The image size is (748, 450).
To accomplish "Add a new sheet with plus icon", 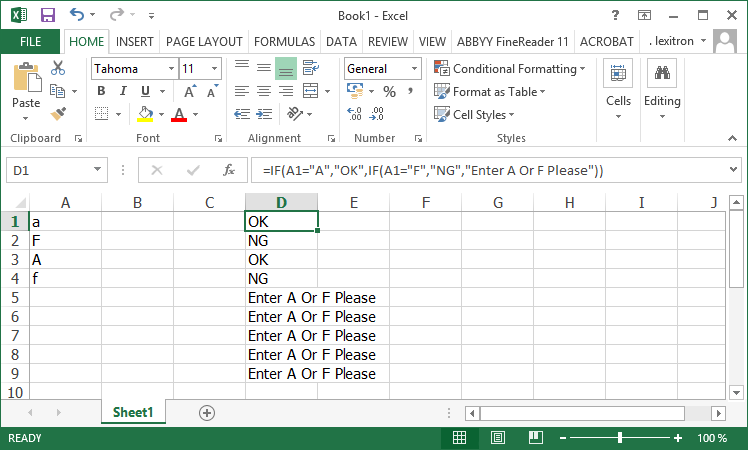I will pyautogui.click(x=207, y=413).
